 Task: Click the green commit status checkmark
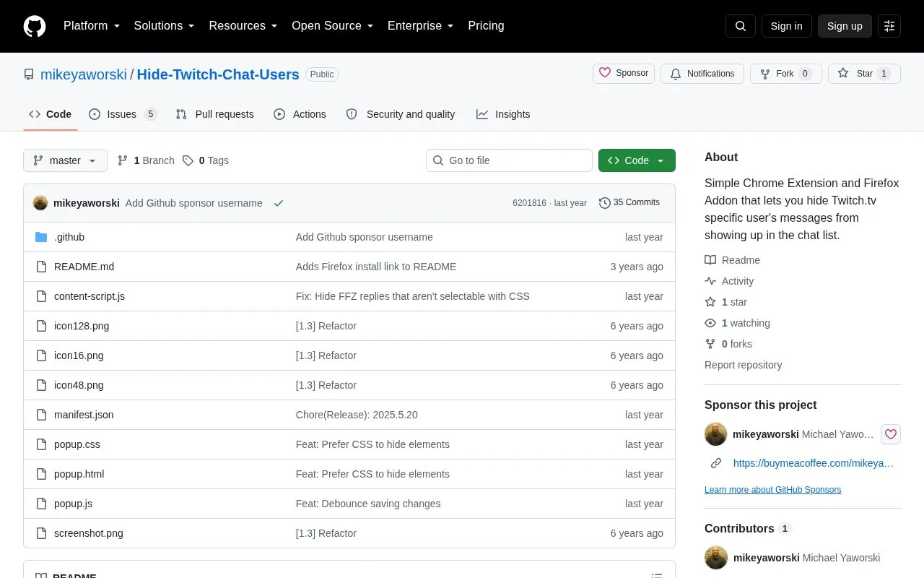(279, 203)
